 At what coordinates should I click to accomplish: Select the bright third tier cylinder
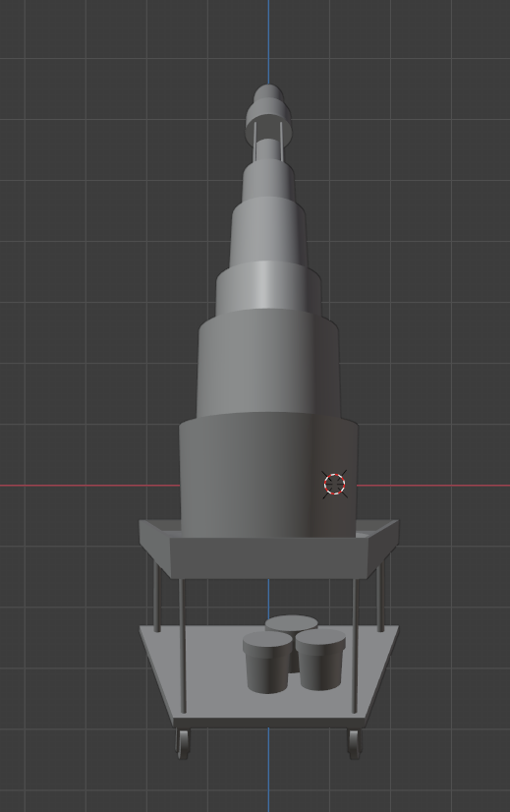click(x=268, y=287)
